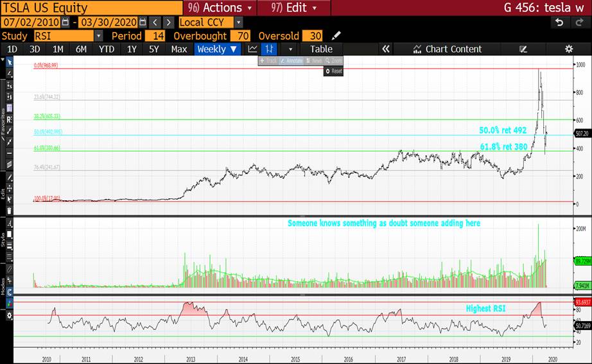
Task: Edit the Overbought value 70
Action: click(x=241, y=36)
